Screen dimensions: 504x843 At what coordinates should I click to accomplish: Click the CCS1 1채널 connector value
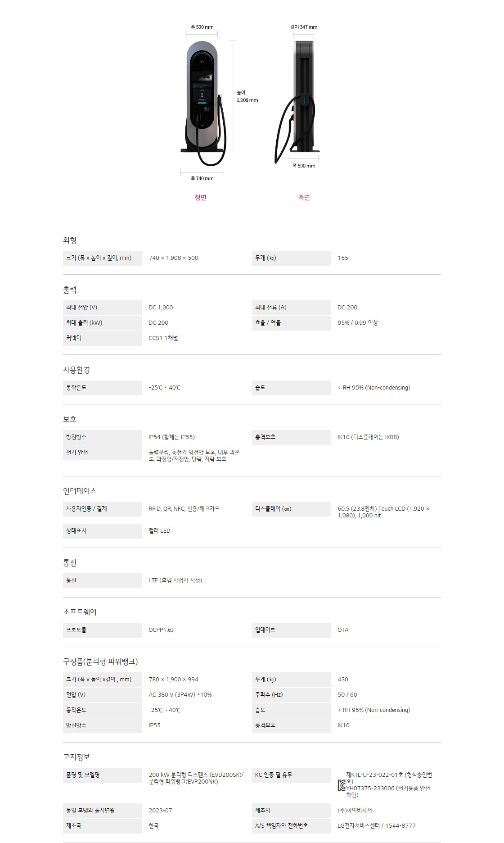click(163, 338)
